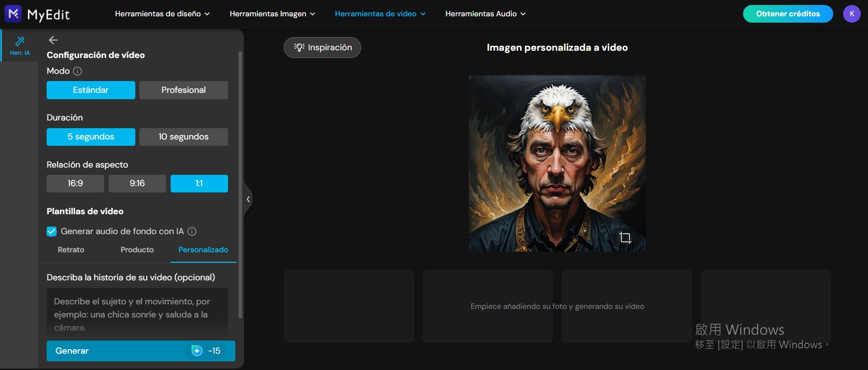This screenshot has width=868, height=370.
Task: Click the settings panel scrollbar
Action: pyautogui.click(x=240, y=185)
